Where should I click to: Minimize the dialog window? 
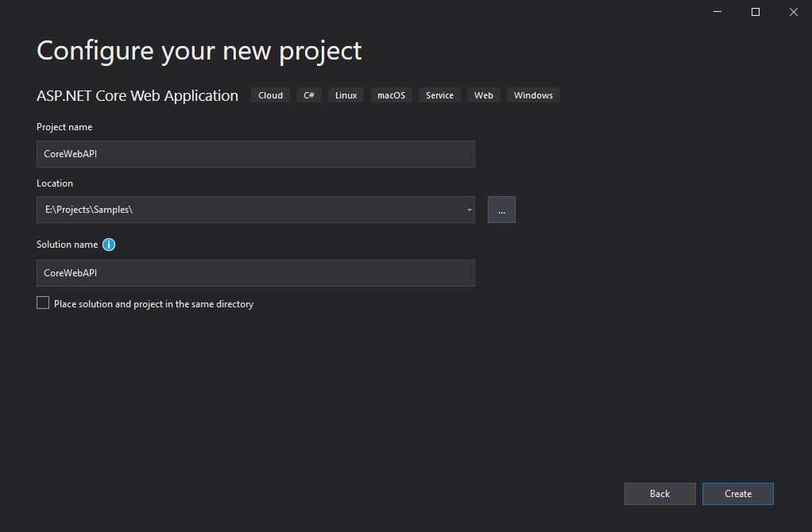click(x=717, y=12)
